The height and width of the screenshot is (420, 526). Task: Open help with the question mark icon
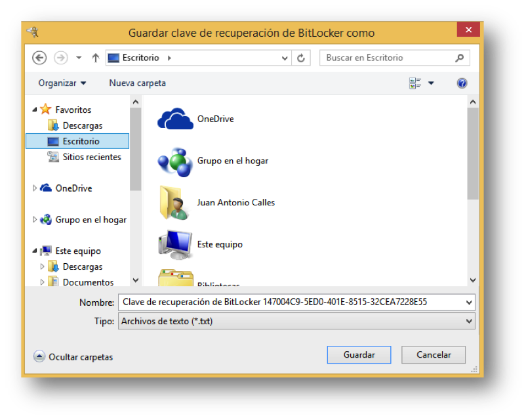[x=462, y=83]
